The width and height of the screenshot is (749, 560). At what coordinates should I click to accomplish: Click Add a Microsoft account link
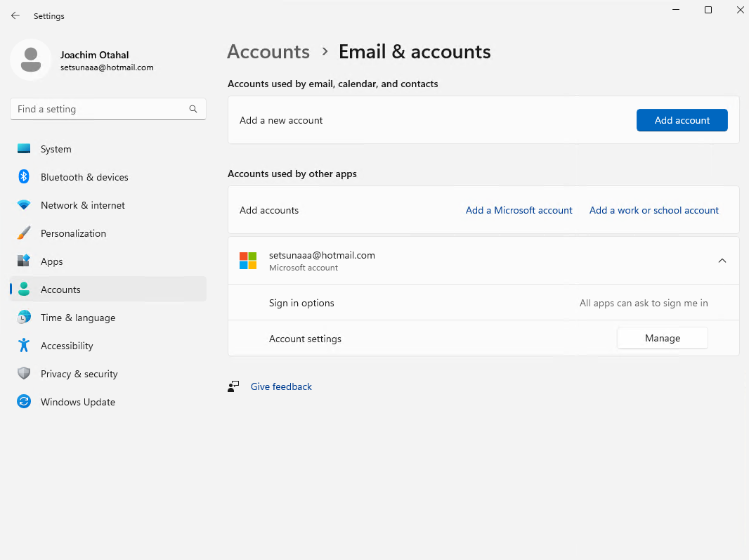coord(519,210)
